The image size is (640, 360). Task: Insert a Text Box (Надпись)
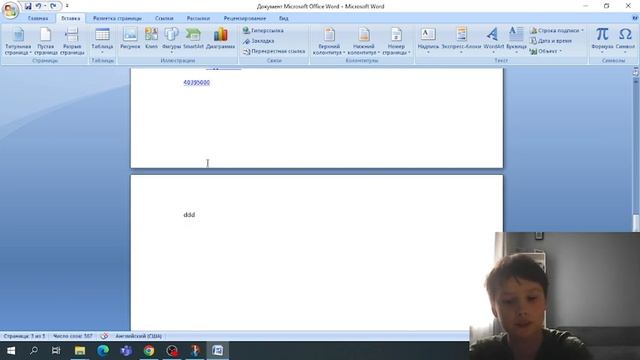click(428, 40)
